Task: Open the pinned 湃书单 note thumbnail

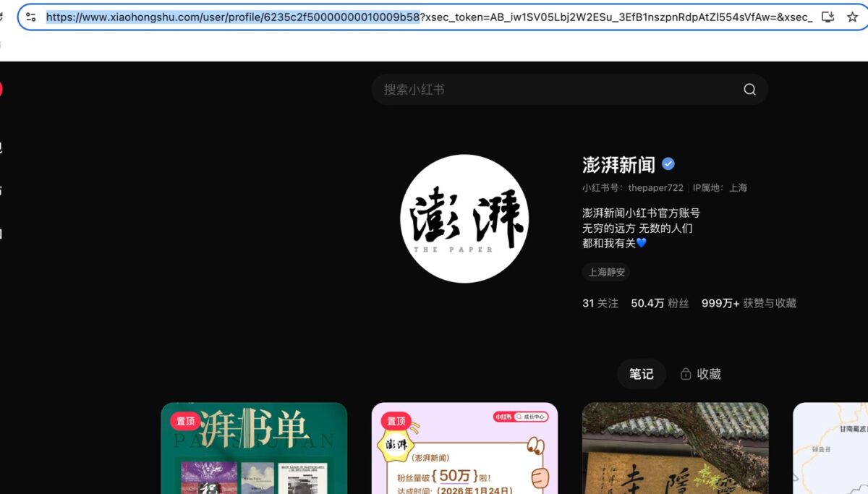Action: pos(254,448)
